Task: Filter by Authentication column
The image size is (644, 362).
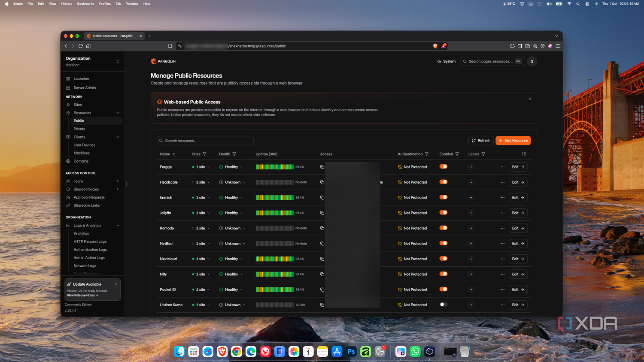Action: tap(426, 154)
